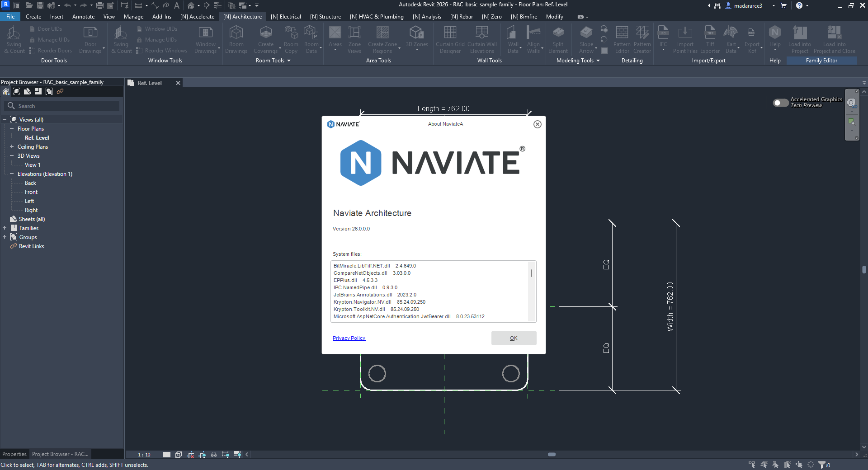This screenshot has width=868, height=470.
Task: Click the Import Point Files tool
Action: point(685,40)
